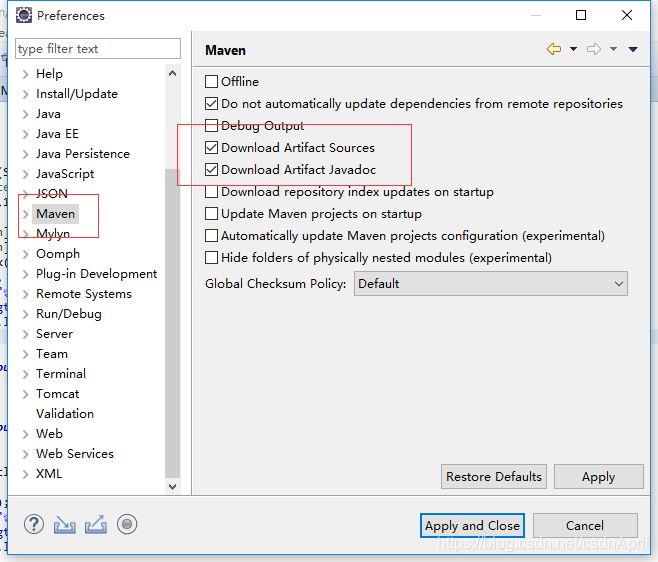The width and height of the screenshot is (658, 562).
Task: Select Mylyn in the preferences tree
Action: coord(53,234)
